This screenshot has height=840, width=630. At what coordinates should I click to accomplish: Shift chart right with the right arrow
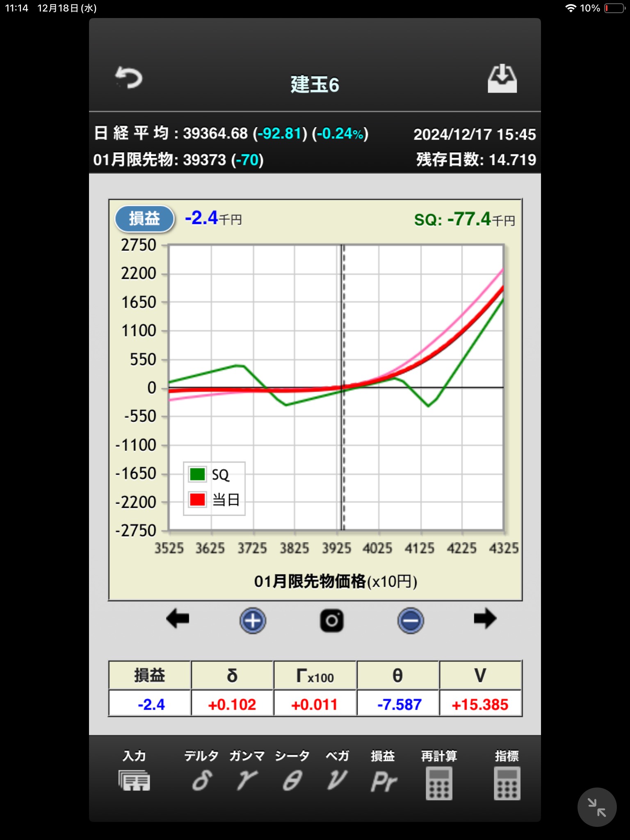click(485, 619)
